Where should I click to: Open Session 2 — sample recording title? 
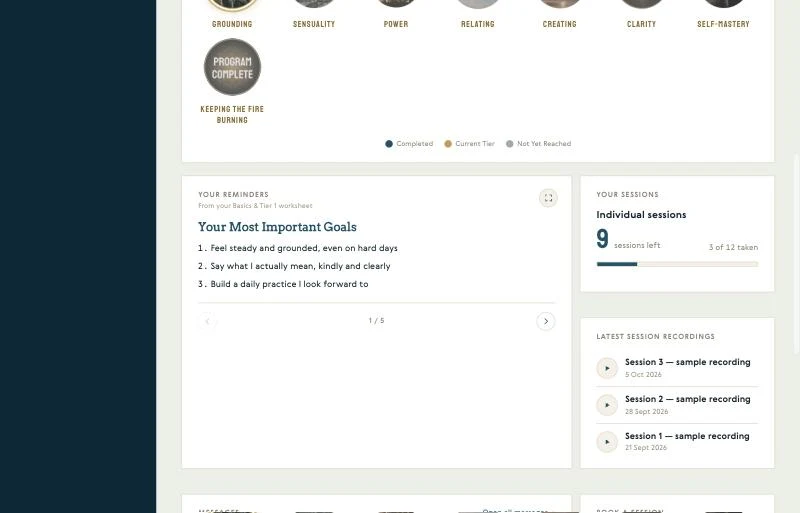coord(687,399)
